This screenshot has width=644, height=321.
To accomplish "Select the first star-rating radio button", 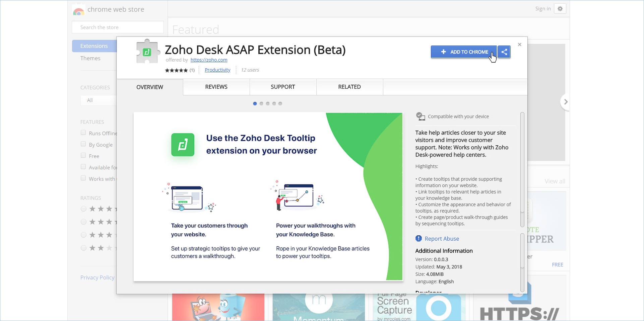I will 84,209.
